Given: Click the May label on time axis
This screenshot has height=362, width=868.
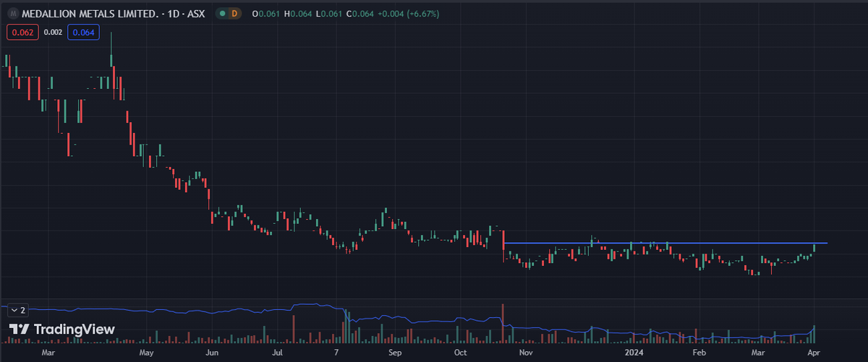Looking at the screenshot, I should pyautogui.click(x=147, y=353).
